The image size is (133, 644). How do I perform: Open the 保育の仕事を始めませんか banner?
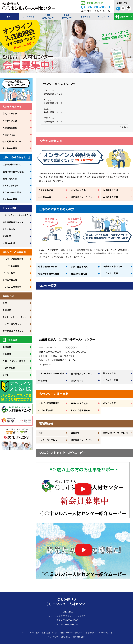[x=16, y=439]
